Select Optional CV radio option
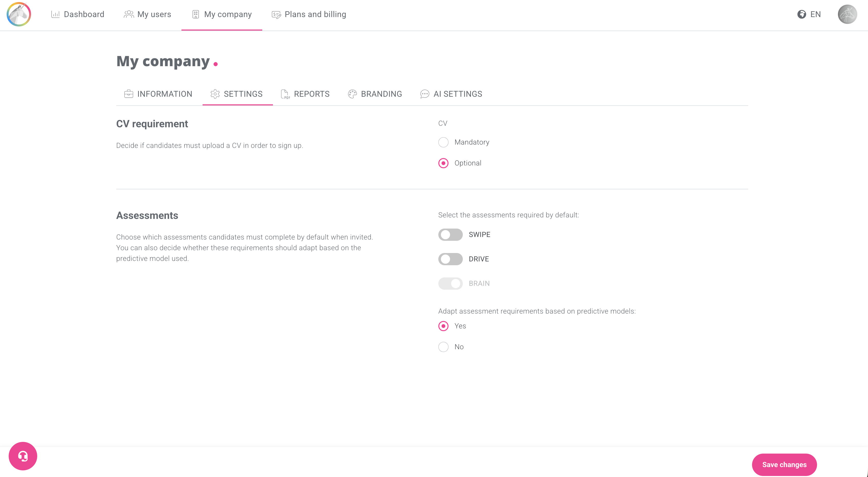The height and width of the screenshot is (477, 868). point(443,163)
